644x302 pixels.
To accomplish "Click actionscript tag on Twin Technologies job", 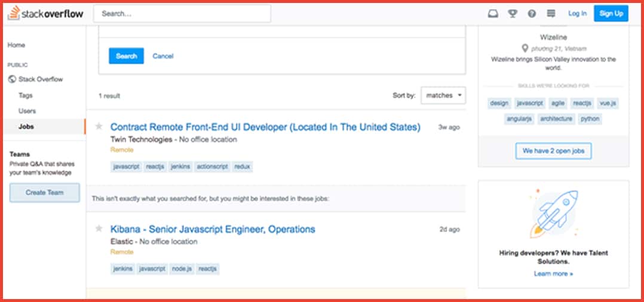I will [x=212, y=167].
